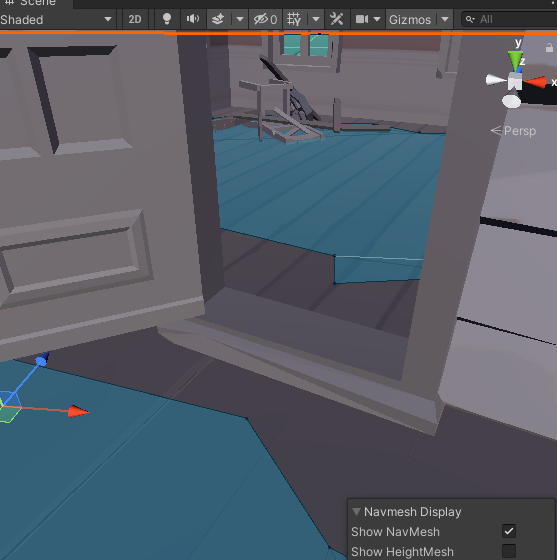
Task: Click the blue Z move handle arrow
Action: point(42,359)
